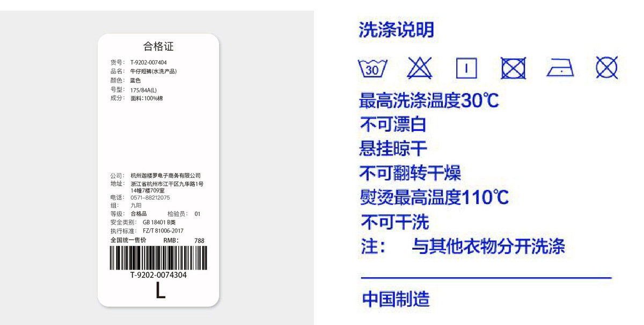Click the company name 杭州迦楼罗电子商务有限公司
Viewport: 644px width, 325px height.
166,176
